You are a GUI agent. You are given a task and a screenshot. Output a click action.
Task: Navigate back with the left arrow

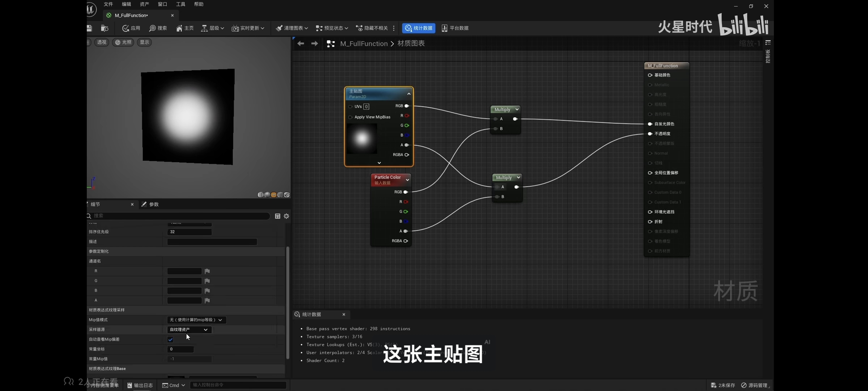[301, 43]
